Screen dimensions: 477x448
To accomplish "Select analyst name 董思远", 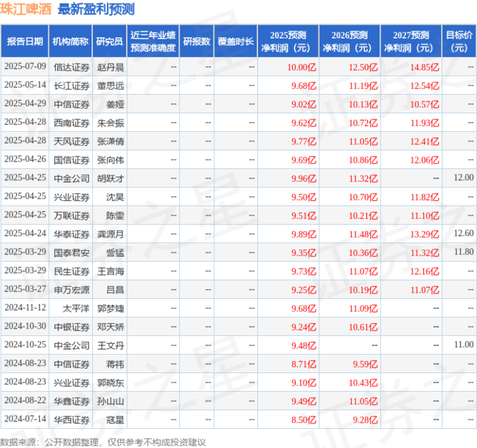I will pos(110,85).
